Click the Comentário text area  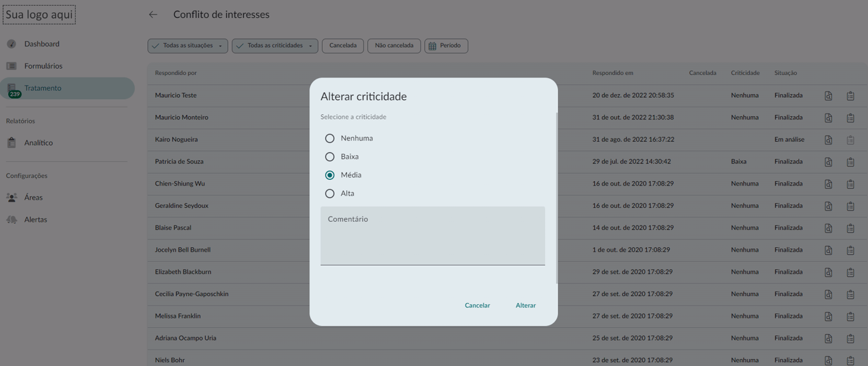pos(433,236)
